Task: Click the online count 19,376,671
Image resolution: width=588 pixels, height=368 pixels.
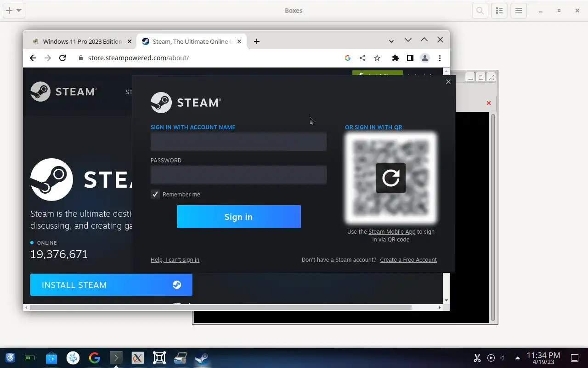Action: 59,254
